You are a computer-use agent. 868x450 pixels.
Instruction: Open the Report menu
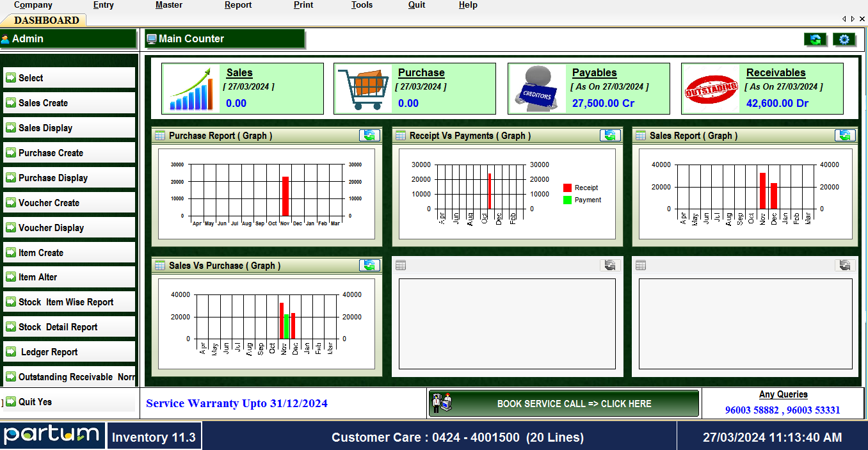(238, 5)
